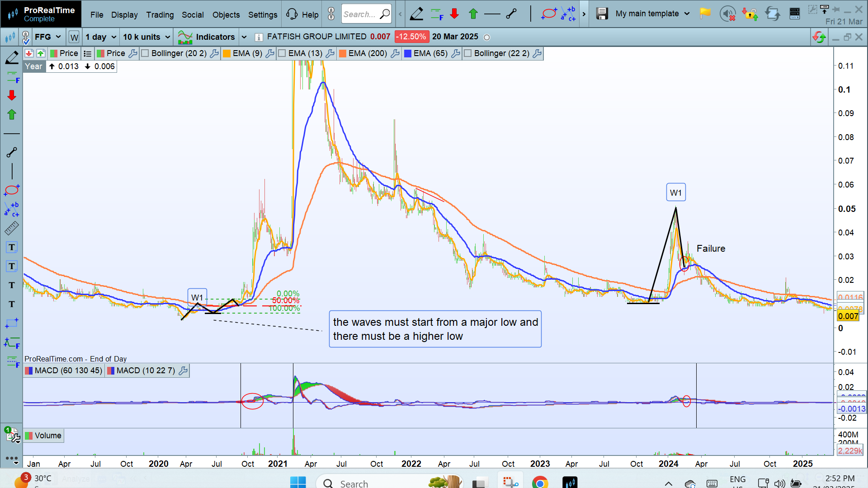The width and height of the screenshot is (868, 488).
Task: Select the rectangle tool in left sidebar
Action: click(12, 323)
